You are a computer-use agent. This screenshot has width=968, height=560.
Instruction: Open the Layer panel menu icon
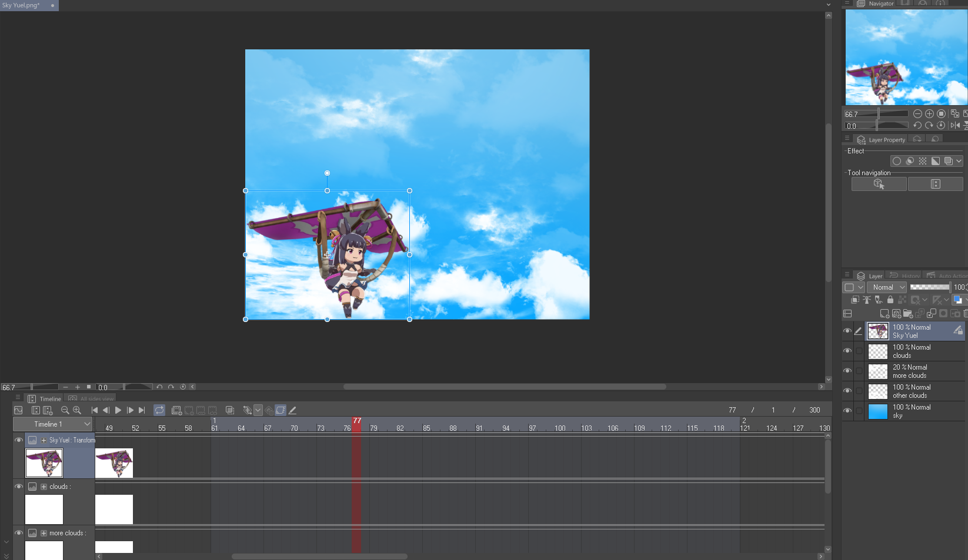pyautogui.click(x=847, y=274)
